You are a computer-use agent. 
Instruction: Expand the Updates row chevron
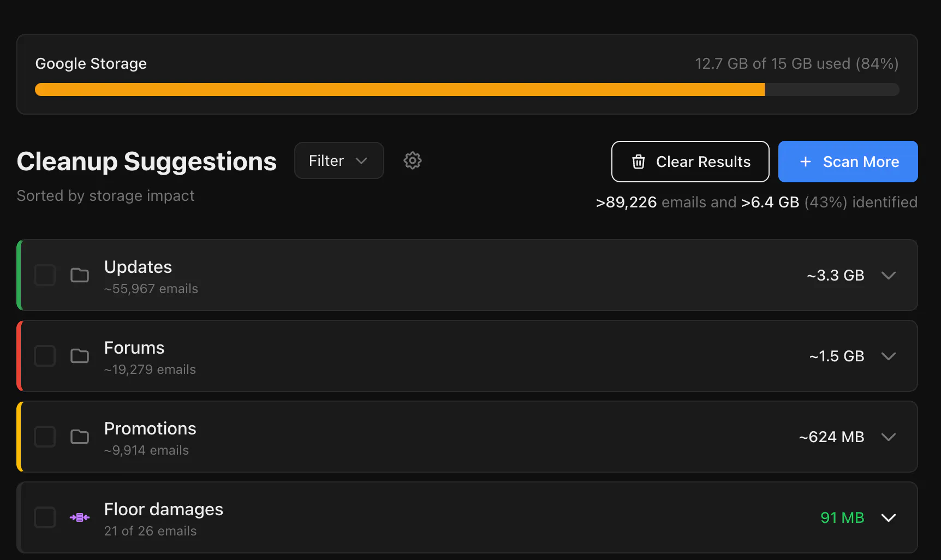(889, 275)
